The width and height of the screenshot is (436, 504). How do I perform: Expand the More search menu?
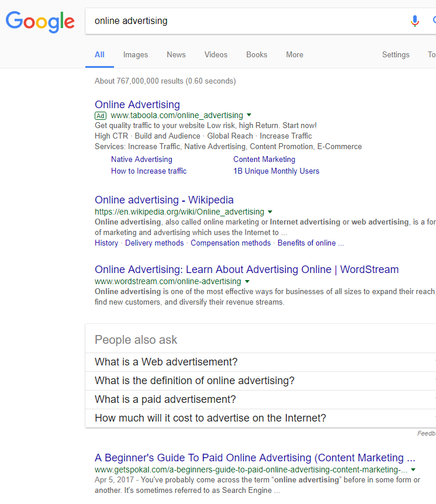[x=295, y=54]
